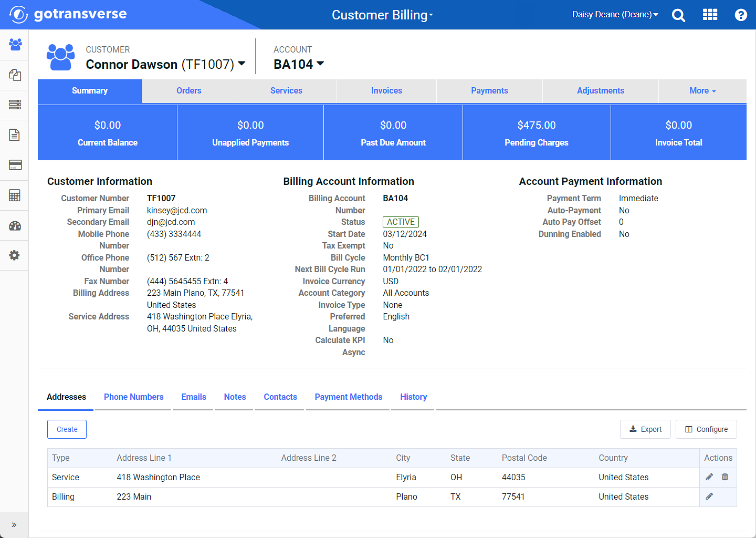756x538 pixels.
Task: Open the sidebar credit card payments icon
Action: pos(15,165)
